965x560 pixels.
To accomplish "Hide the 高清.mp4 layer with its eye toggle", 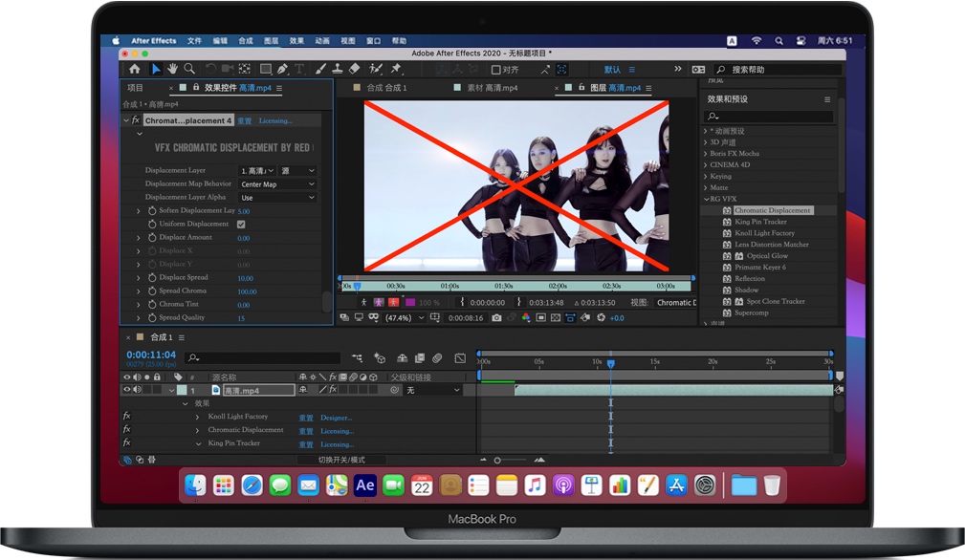I will pos(125,391).
